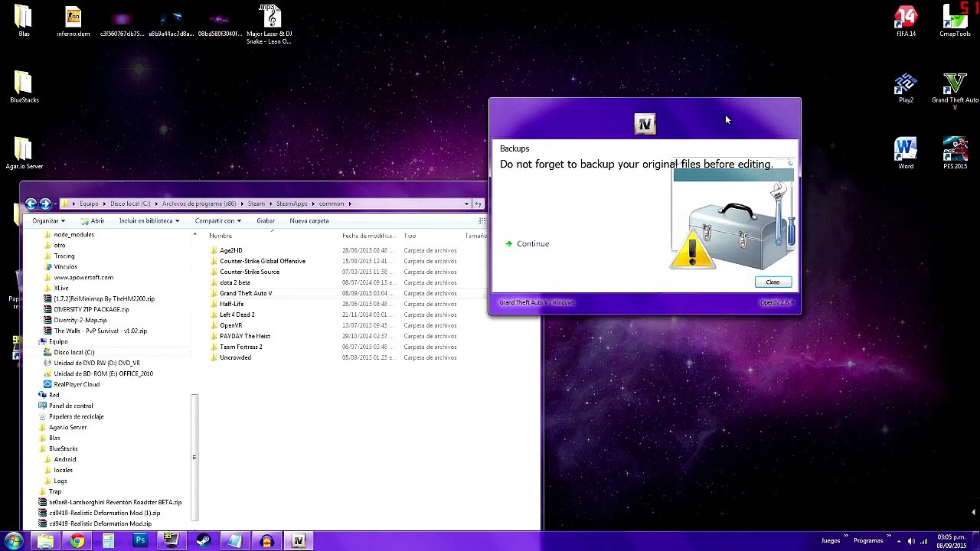This screenshot has width=980, height=551.
Task: Select Papelera de reciclaje in the navigation tree
Action: [76, 416]
